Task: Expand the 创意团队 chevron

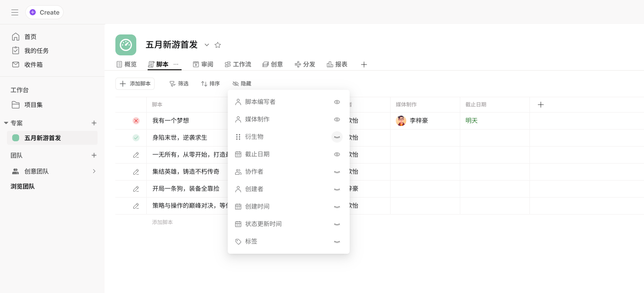Action: [94, 171]
